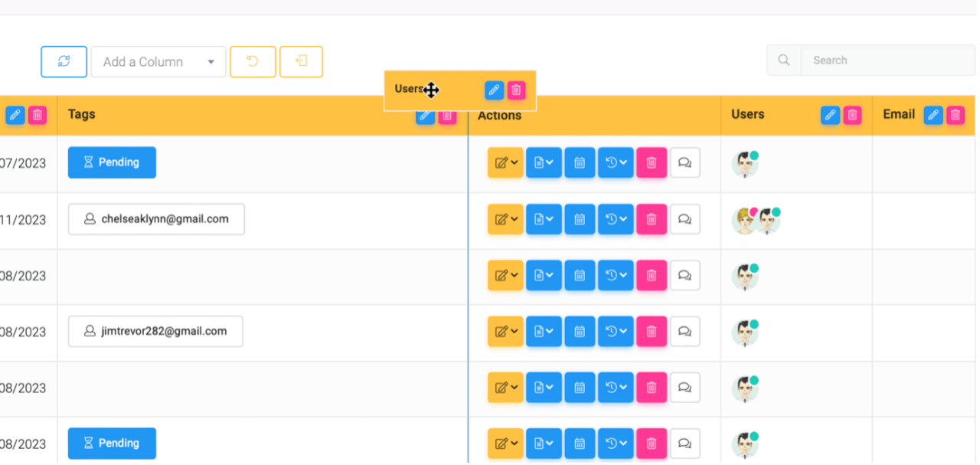This screenshot has width=980, height=465.
Task: Click the chelseaklynn@gmail.com tag
Action: (156, 219)
